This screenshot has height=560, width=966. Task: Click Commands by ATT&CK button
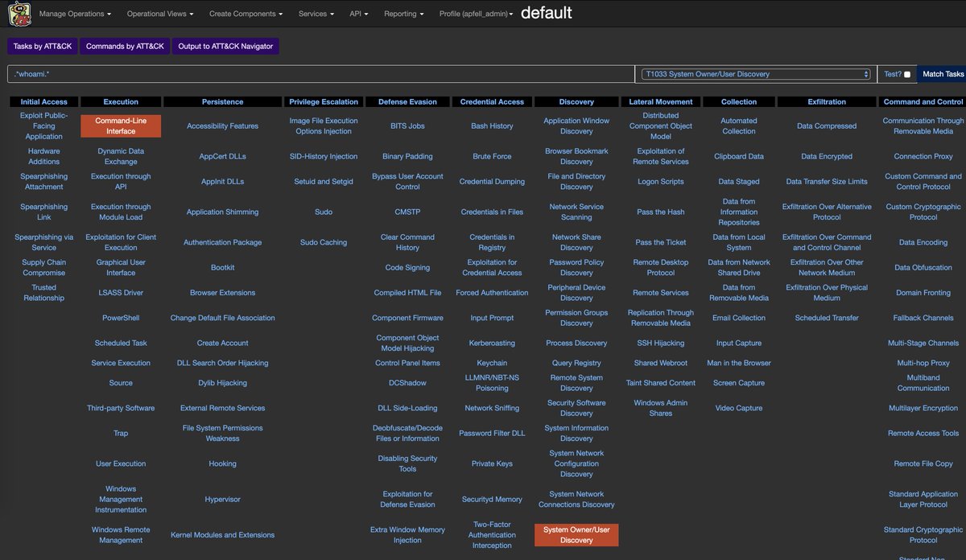click(125, 47)
